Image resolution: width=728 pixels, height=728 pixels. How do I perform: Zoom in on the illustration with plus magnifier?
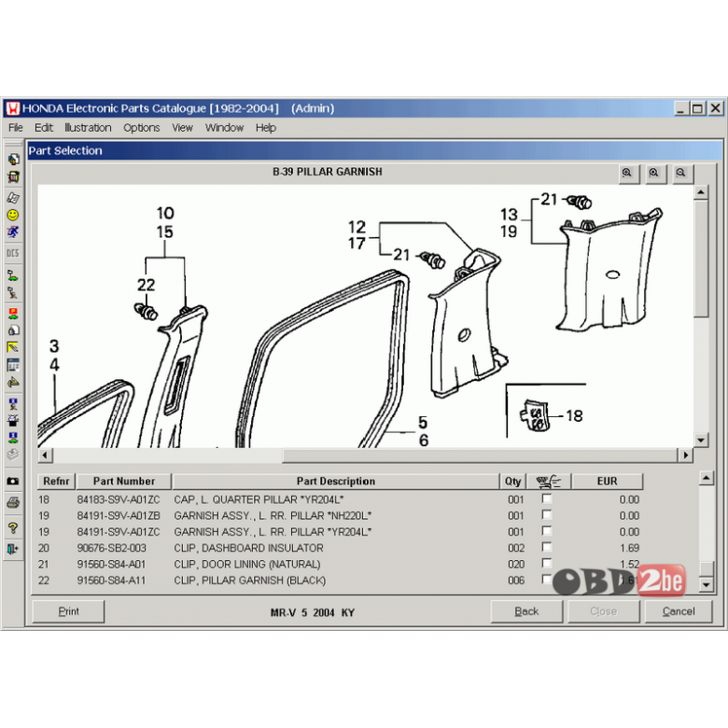tap(628, 174)
